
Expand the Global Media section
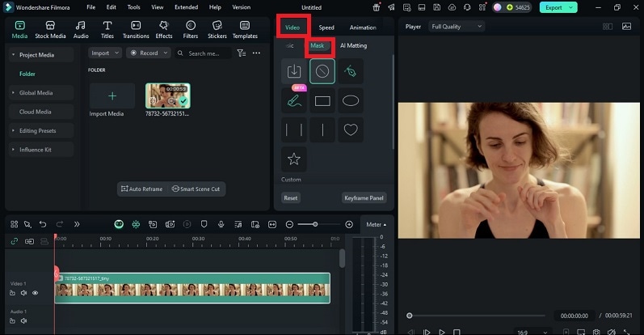point(41,92)
